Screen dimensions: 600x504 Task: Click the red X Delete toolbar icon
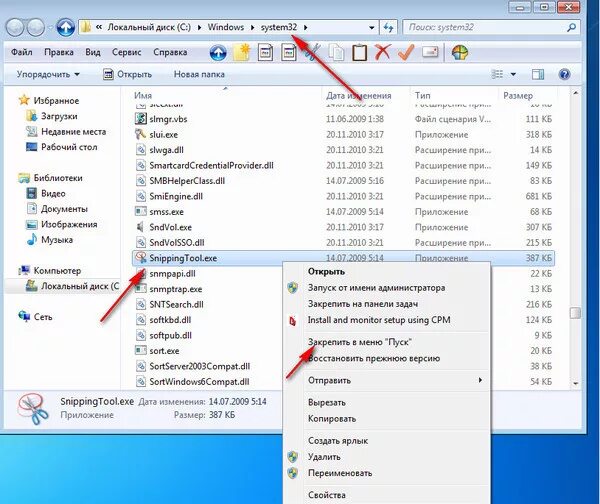(x=382, y=52)
